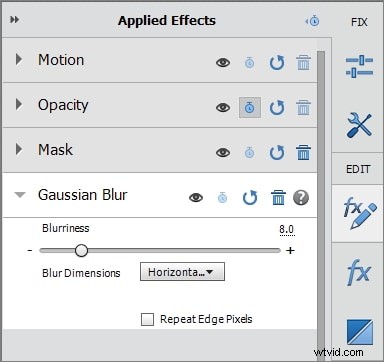Open Gaussian Blur help question mark
384x362 pixels.
301,198
